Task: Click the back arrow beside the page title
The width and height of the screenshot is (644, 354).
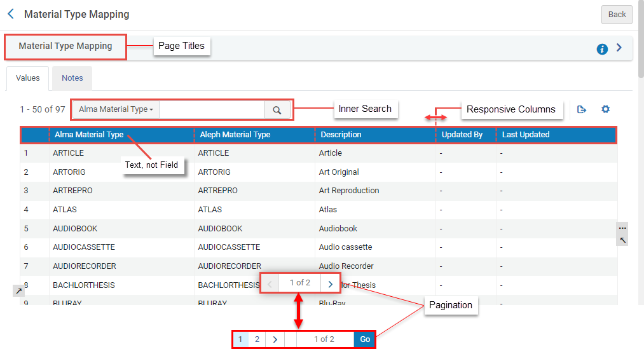Action: (11, 14)
